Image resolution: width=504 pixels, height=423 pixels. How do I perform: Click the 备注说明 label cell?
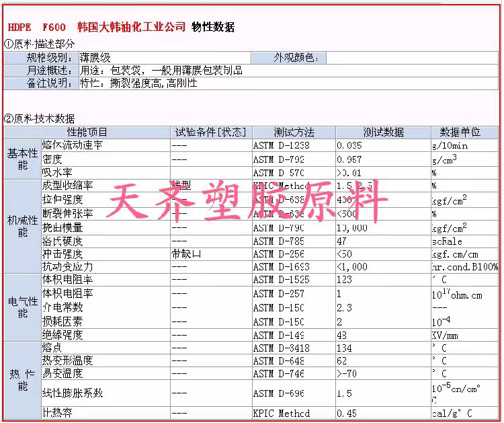(42, 83)
